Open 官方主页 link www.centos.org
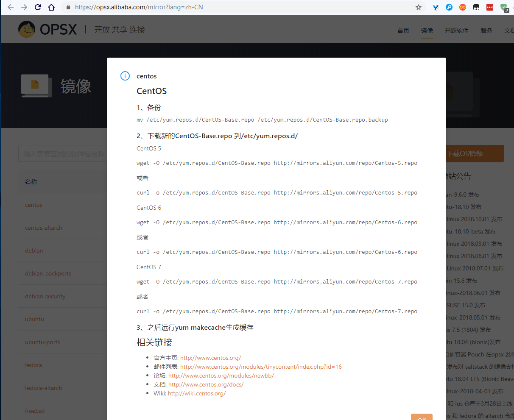This screenshot has width=514, height=420. 210,358
